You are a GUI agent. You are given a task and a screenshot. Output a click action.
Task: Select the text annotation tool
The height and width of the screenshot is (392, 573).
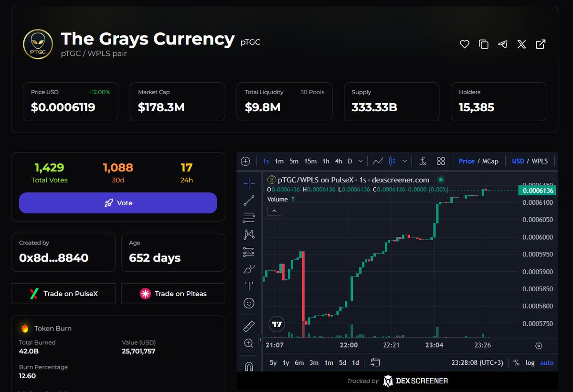point(249,286)
